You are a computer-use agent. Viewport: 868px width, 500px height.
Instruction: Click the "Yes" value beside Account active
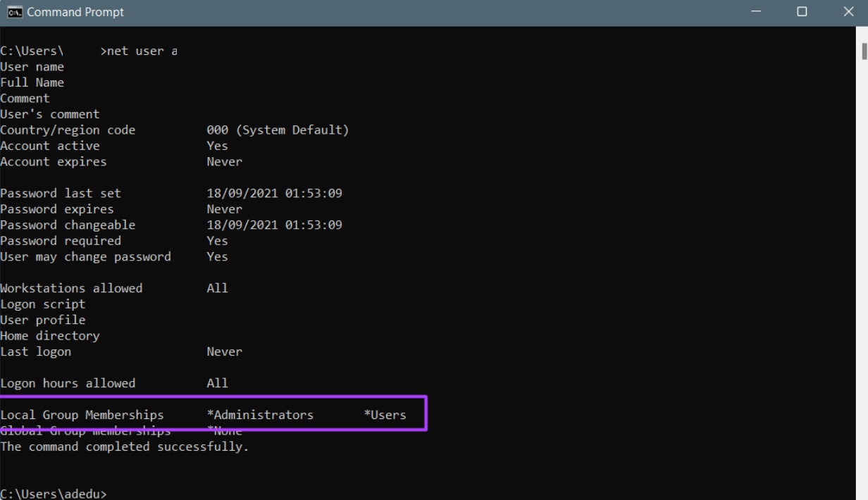point(217,146)
